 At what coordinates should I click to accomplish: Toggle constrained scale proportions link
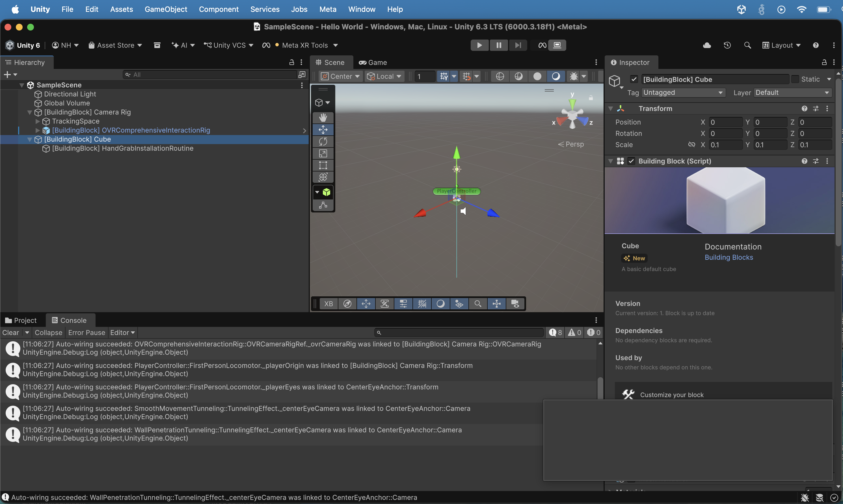point(691,145)
